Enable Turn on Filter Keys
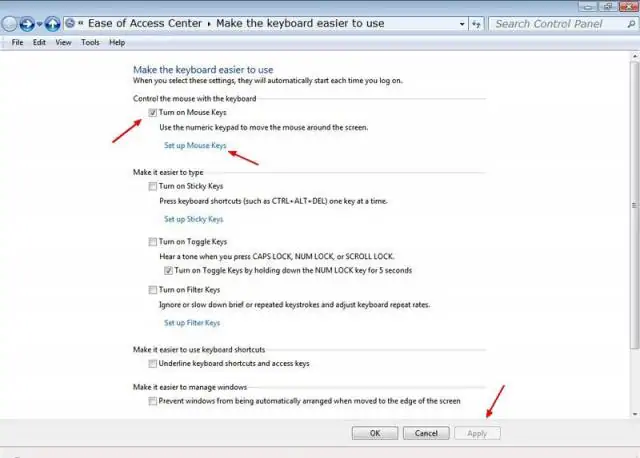 [x=153, y=290]
